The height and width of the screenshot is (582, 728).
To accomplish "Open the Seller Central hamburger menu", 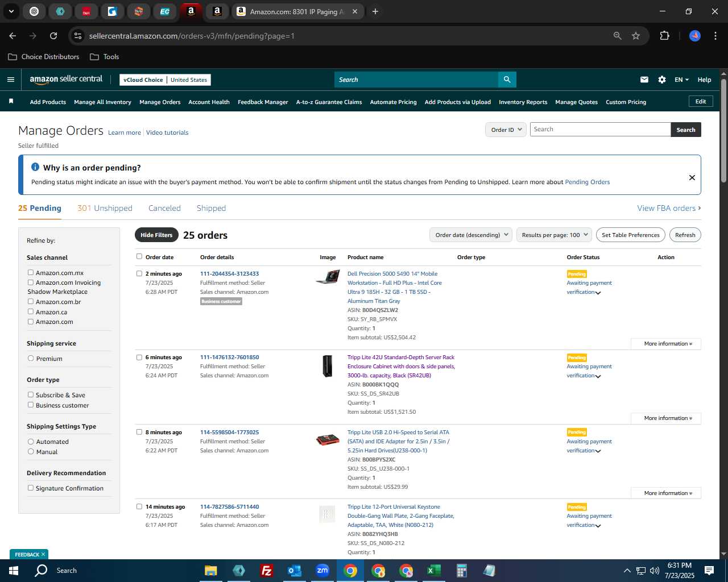I will tap(10, 80).
